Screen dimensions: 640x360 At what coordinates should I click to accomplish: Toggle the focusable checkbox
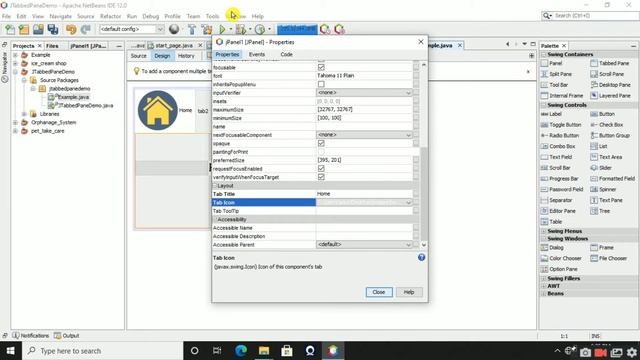pyautogui.click(x=321, y=67)
